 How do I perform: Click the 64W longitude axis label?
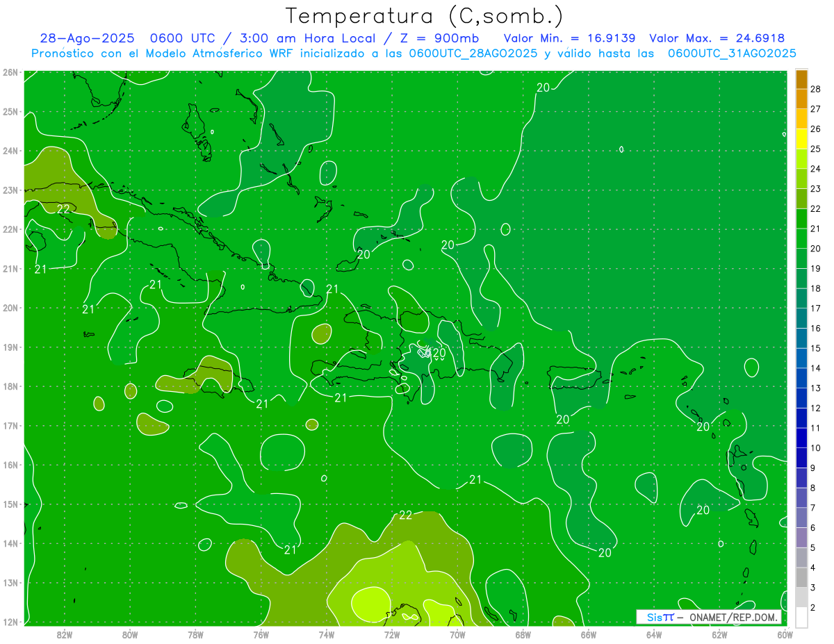click(x=654, y=634)
